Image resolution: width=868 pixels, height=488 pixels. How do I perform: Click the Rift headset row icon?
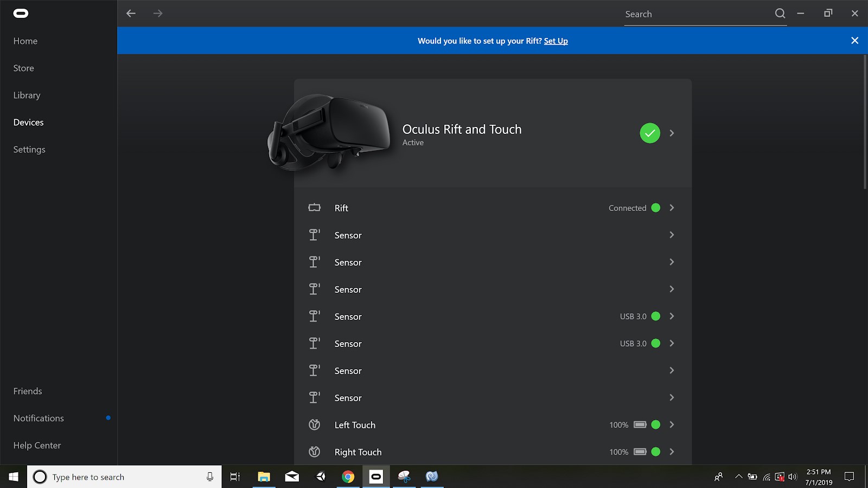314,208
